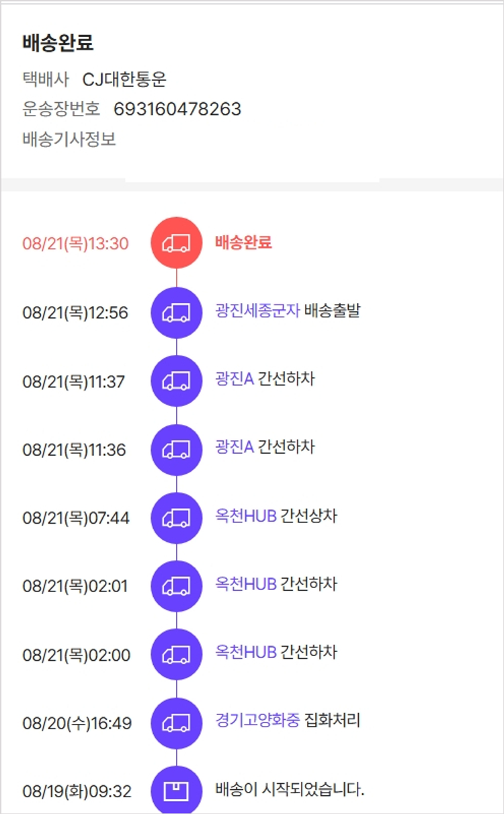Click the red 08/21(목)13:30 timestamp
Viewport: 504px width, 814px height.
[75, 243]
